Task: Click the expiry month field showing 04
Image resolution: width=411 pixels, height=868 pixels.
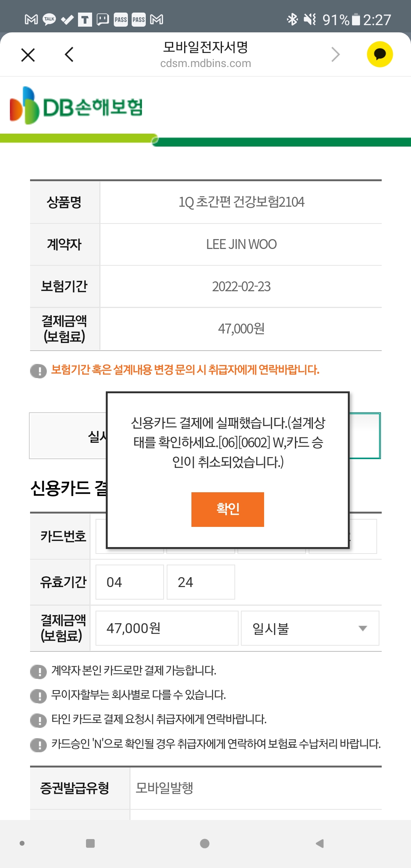Action: (129, 582)
